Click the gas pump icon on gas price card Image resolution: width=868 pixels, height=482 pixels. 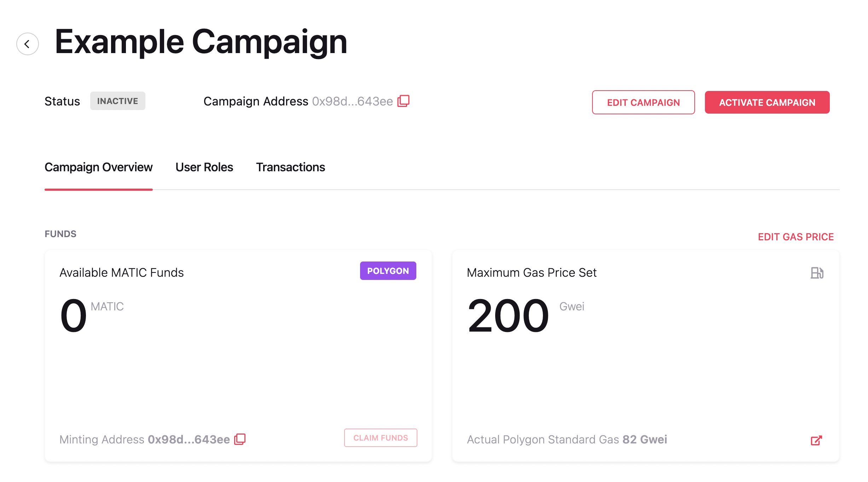[817, 272]
